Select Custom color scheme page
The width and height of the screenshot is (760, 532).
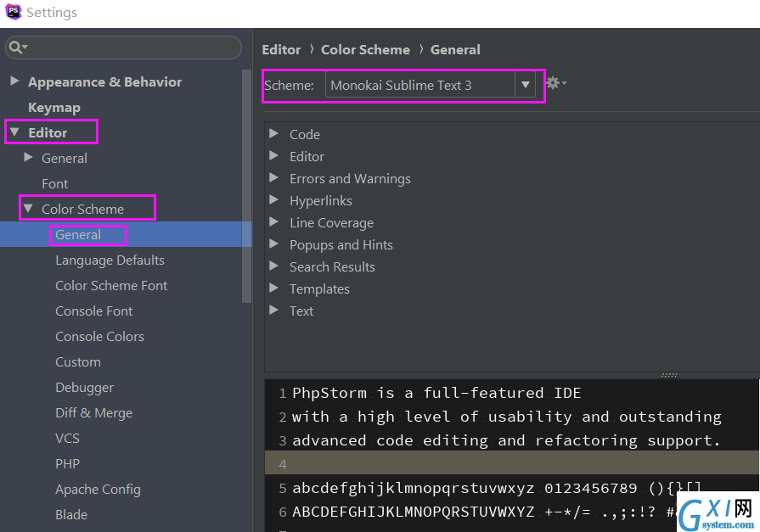[x=78, y=362]
